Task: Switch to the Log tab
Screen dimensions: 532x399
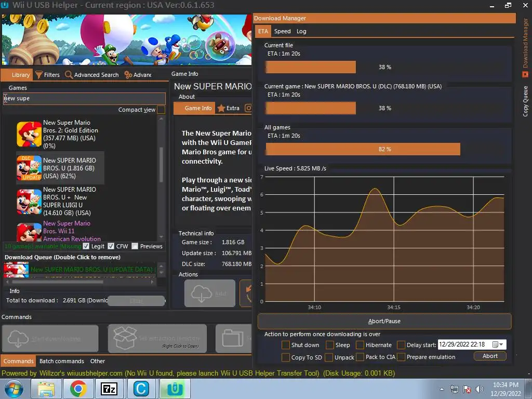Action: coord(301,31)
